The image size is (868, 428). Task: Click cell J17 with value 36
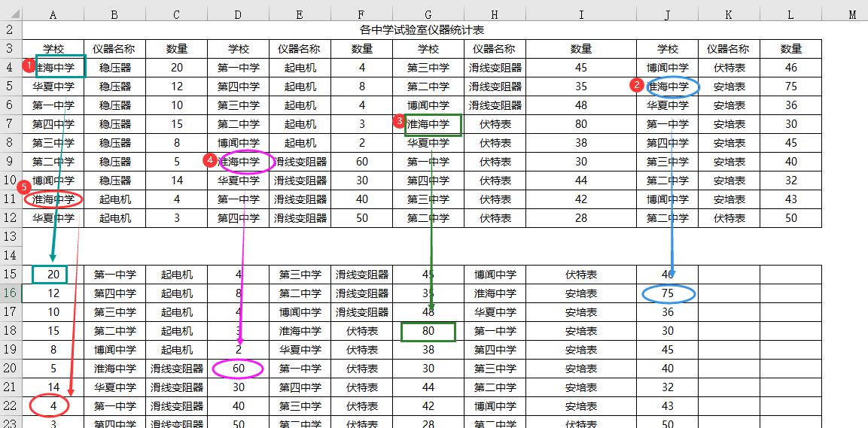tap(667, 312)
